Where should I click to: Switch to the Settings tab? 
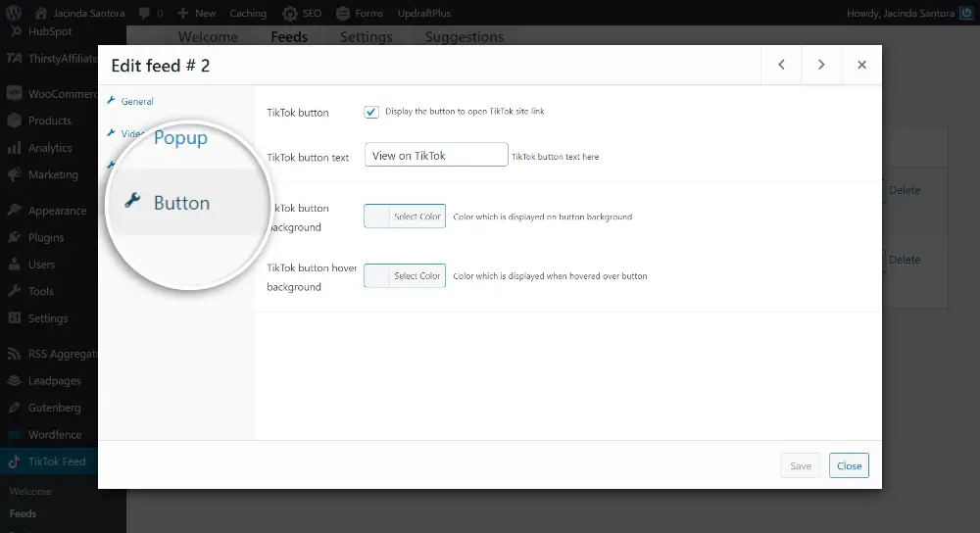pyautogui.click(x=366, y=37)
